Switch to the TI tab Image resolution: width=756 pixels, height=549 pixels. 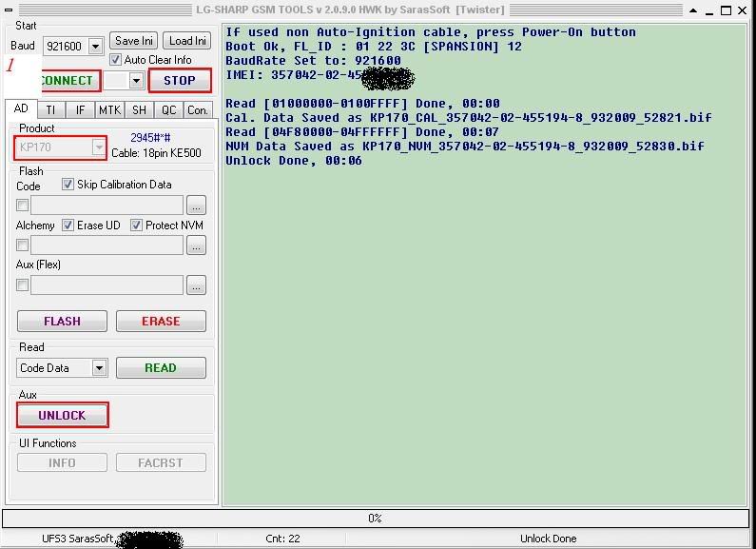click(50, 110)
